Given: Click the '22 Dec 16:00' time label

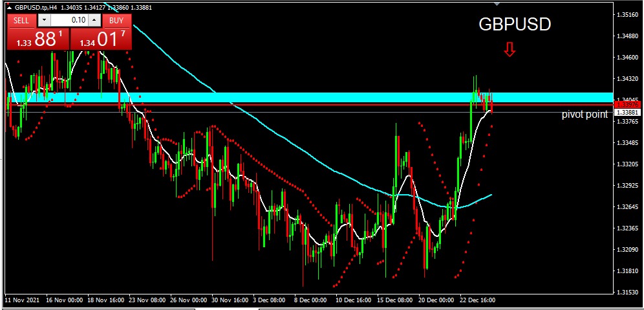Looking at the screenshot, I should coord(478,300).
